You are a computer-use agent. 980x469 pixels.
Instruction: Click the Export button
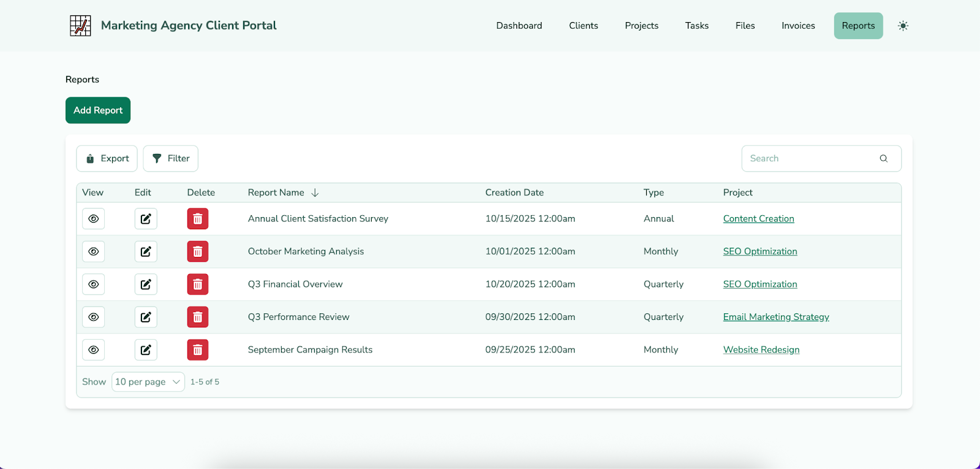(107, 159)
